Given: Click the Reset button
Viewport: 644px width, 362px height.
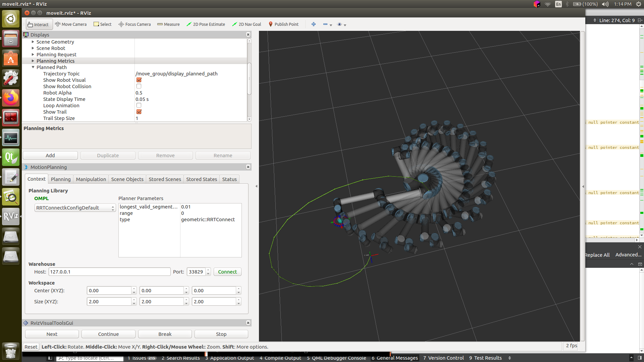Looking at the screenshot, I should point(31,347).
